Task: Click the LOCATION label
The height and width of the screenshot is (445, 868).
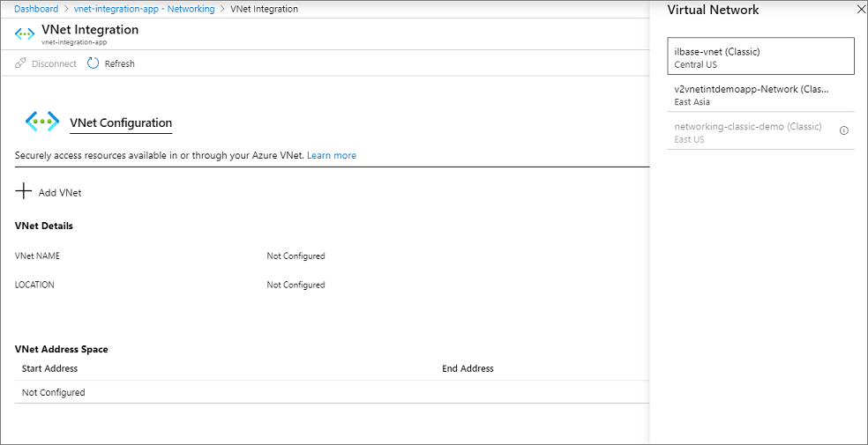Action: click(34, 285)
